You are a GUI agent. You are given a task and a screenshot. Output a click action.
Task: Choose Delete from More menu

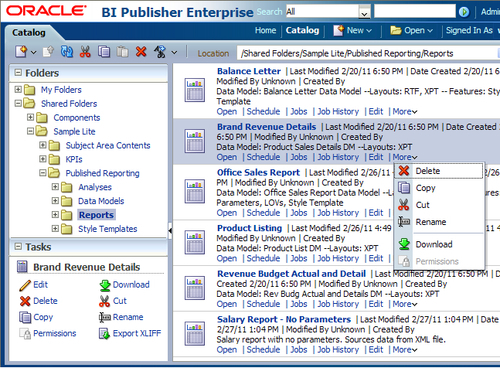pyautogui.click(x=439, y=171)
